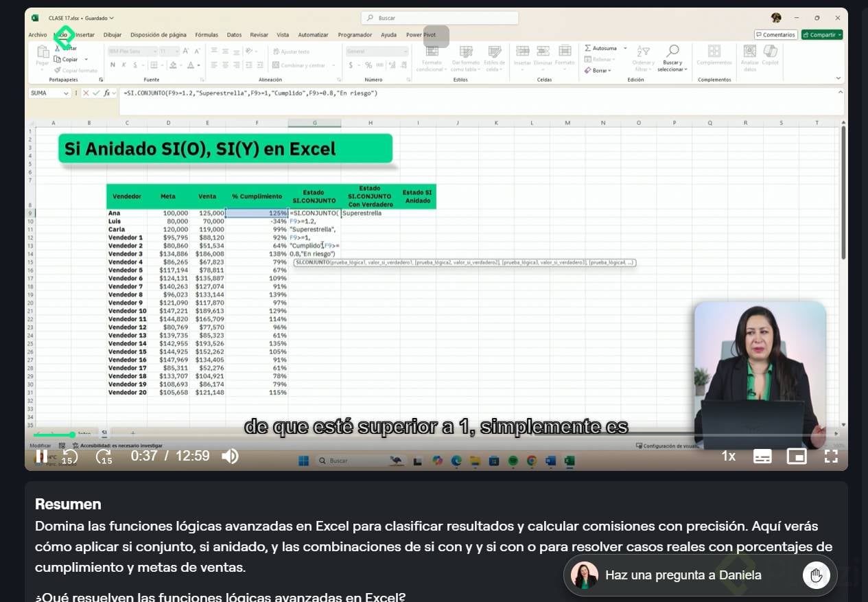Open Estilos de celda gallery
The height and width of the screenshot is (602, 868).
pyautogui.click(x=495, y=58)
